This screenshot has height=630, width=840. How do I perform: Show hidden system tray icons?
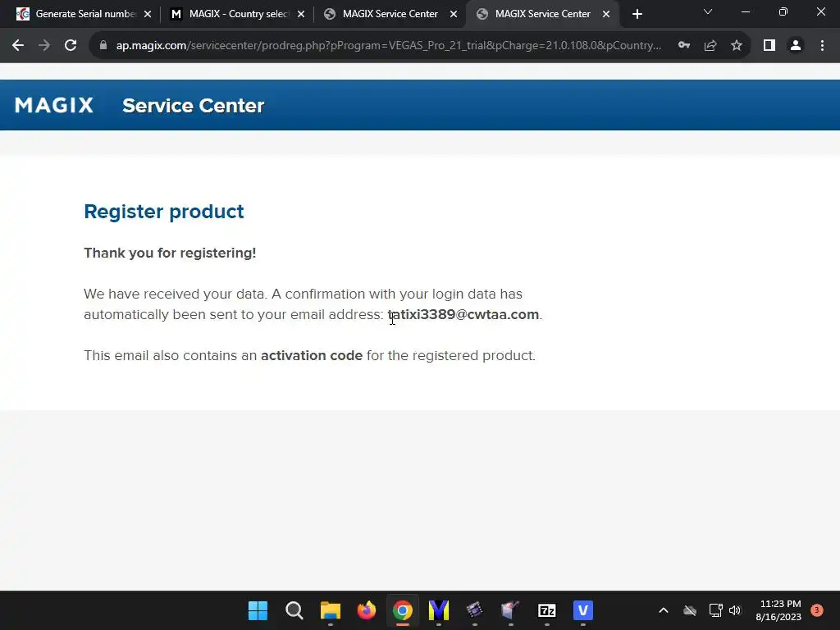click(x=663, y=610)
